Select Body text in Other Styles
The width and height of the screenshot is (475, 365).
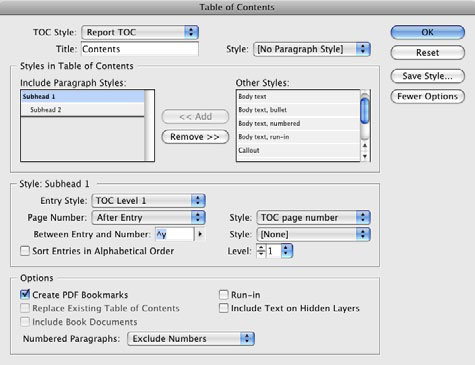point(298,96)
